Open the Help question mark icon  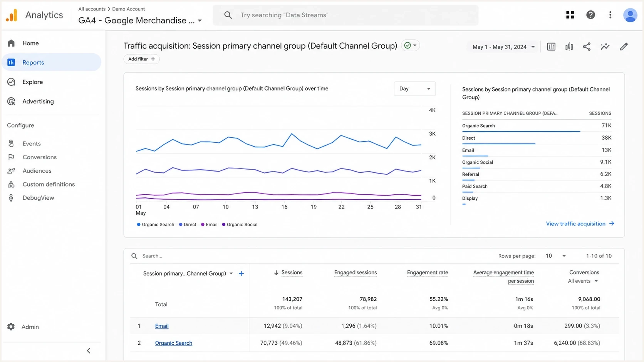pos(590,15)
